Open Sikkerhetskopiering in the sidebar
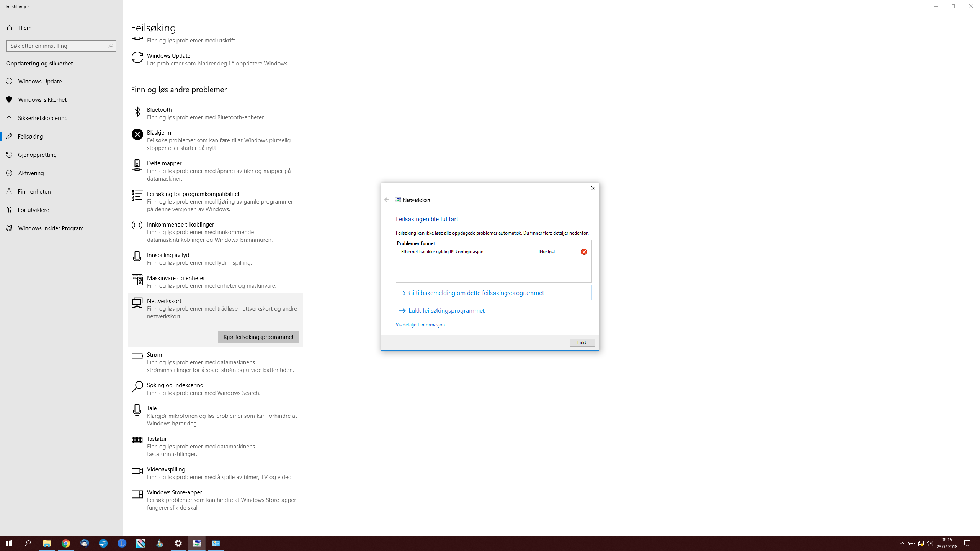Image resolution: width=980 pixels, height=551 pixels. (61, 118)
